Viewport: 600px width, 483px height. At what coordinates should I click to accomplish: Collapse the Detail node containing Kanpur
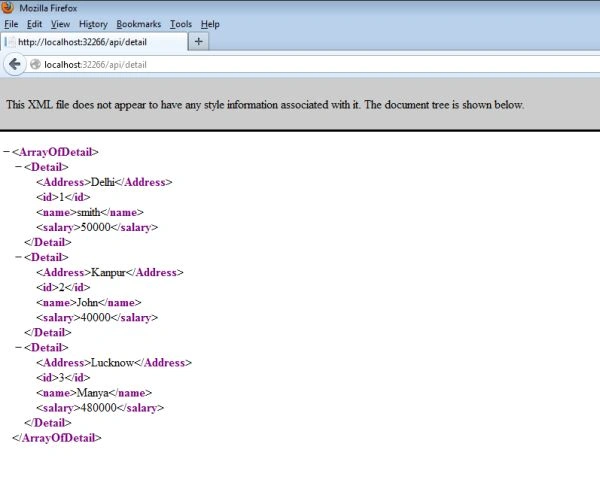[18, 257]
